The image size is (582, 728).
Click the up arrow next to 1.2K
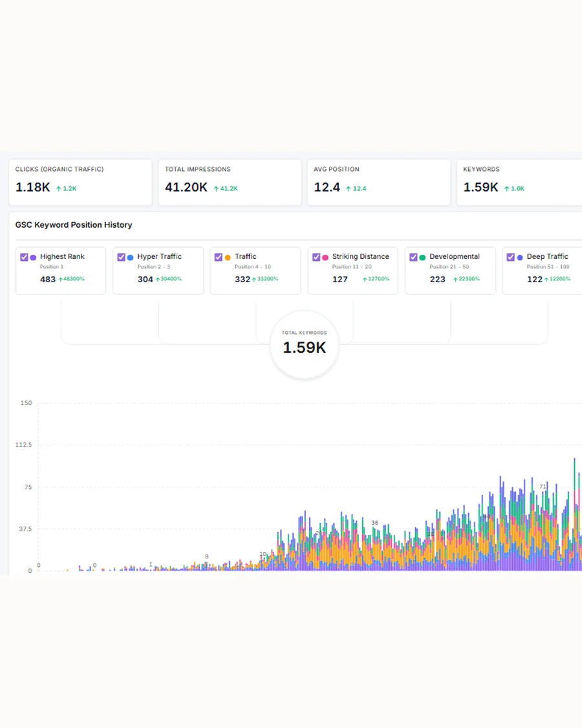(58, 188)
